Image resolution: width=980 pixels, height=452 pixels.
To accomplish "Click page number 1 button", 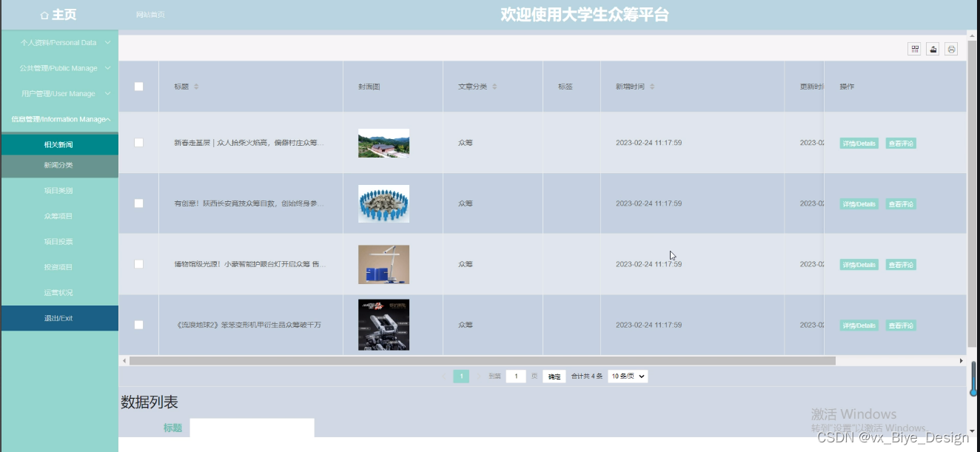I will click(x=461, y=377).
